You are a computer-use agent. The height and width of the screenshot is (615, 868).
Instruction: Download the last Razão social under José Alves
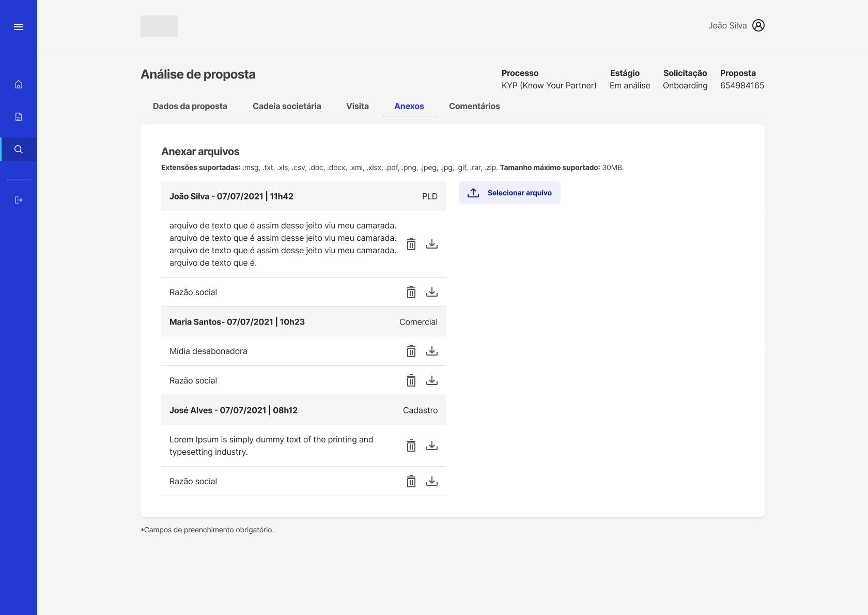[432, 482]
